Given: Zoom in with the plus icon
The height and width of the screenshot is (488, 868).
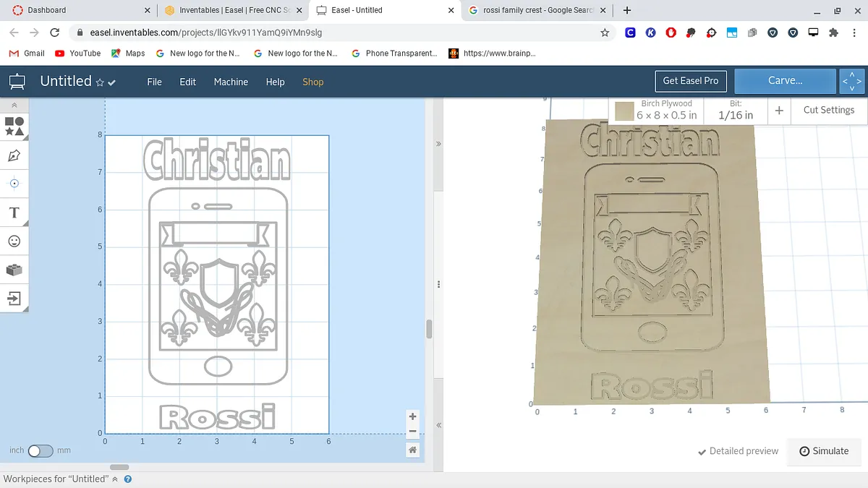Looking at the screenshot, I should pos(412,416).
